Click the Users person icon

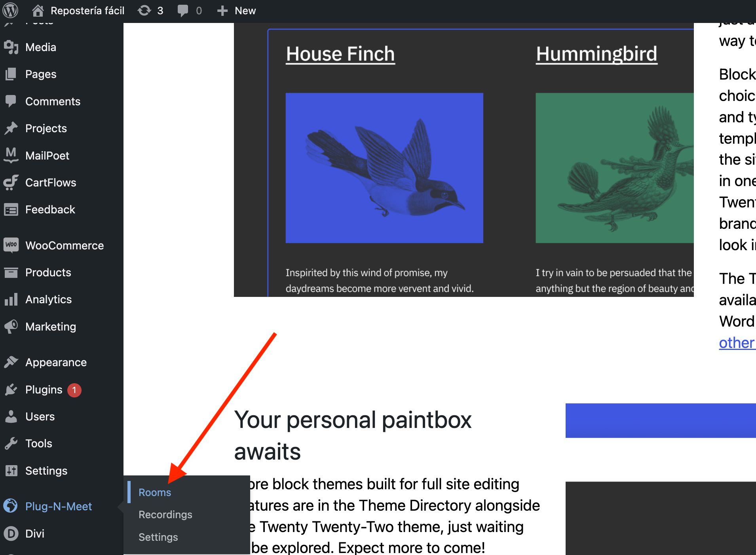click(x=11, y=416)
